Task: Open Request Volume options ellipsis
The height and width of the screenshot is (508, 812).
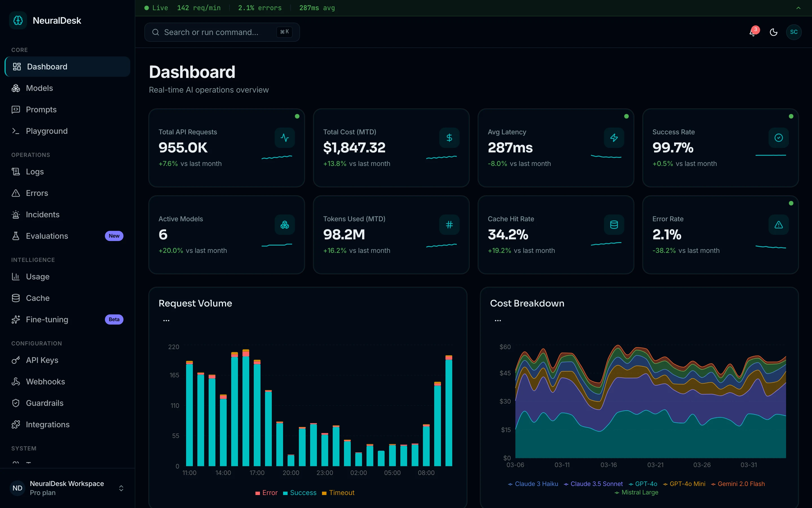Action: [x=166, y=321]
